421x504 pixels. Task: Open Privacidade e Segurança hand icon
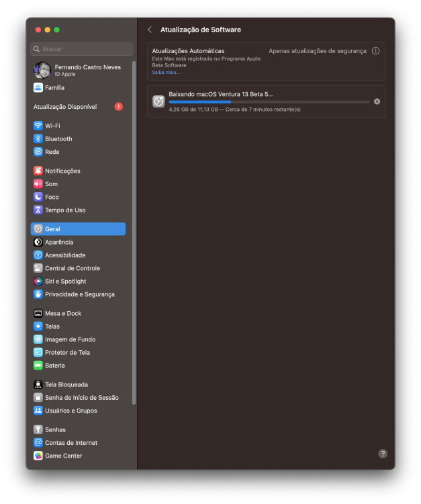click(x=38, y=294)
